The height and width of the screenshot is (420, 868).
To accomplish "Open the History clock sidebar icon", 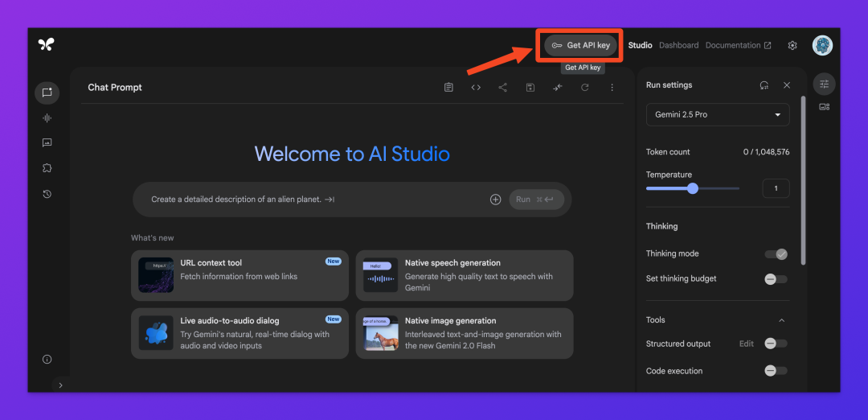I will click(47, 194).
